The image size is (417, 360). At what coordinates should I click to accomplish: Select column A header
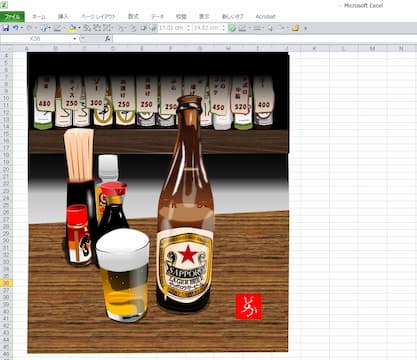(x=27, y=49)
